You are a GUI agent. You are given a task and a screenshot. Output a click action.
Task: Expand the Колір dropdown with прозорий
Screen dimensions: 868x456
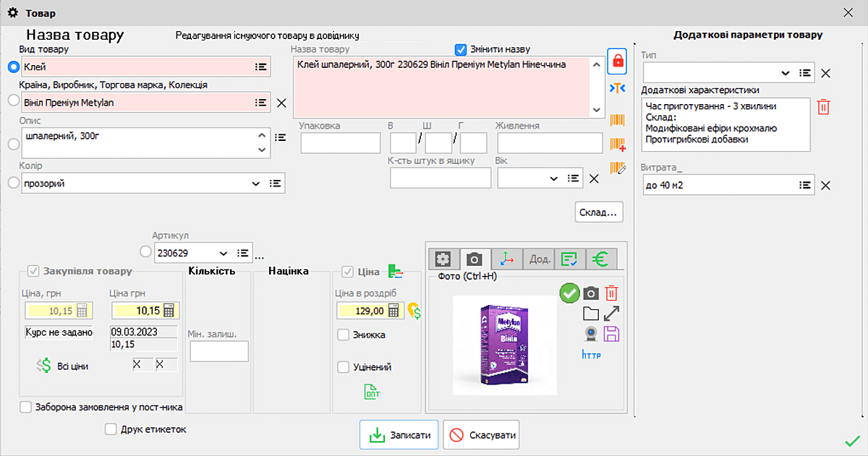(255, 184)
